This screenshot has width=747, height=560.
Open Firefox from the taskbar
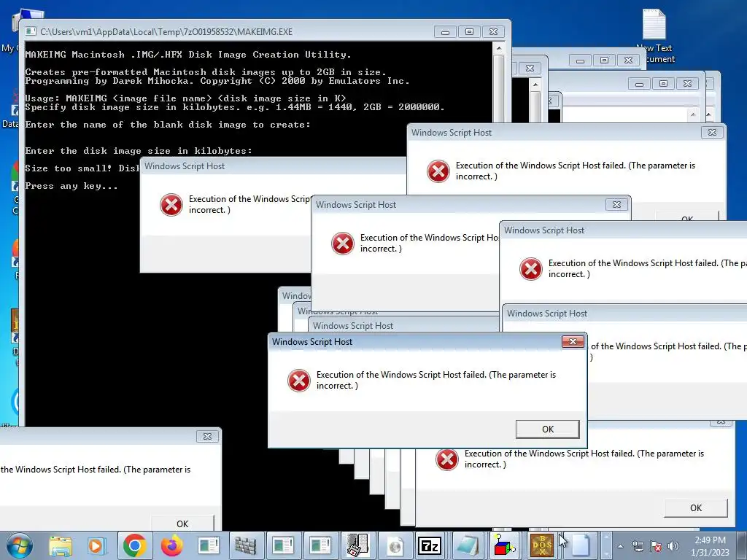[172, 545]
